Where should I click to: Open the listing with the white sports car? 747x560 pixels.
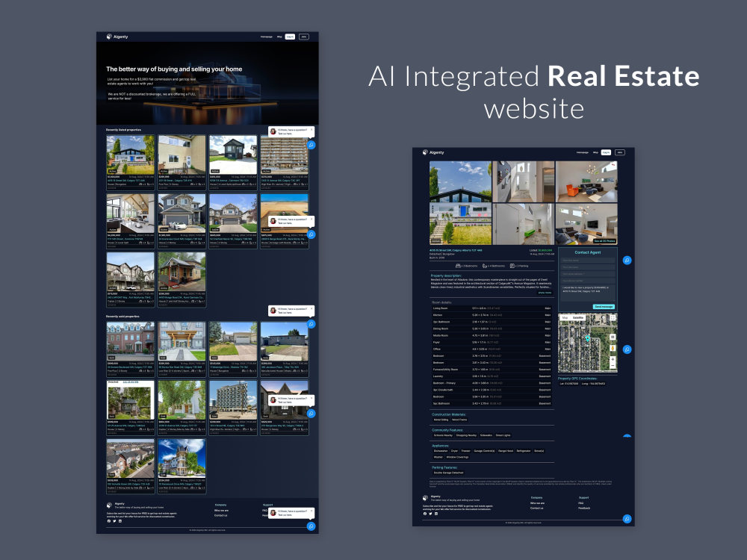(x=182, y=214)
